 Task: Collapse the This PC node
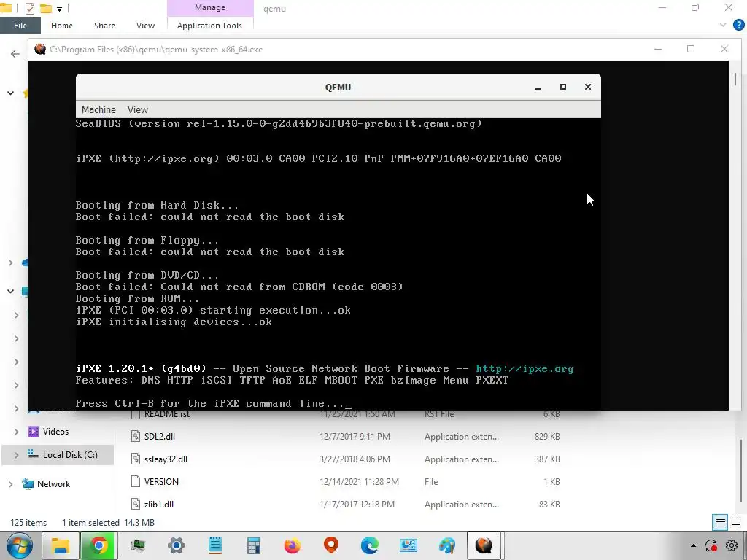point(10,292)
